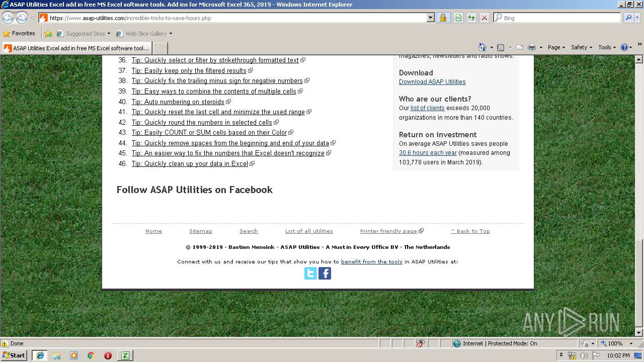Open List of all utilities footer link

[x=309, y=231]
